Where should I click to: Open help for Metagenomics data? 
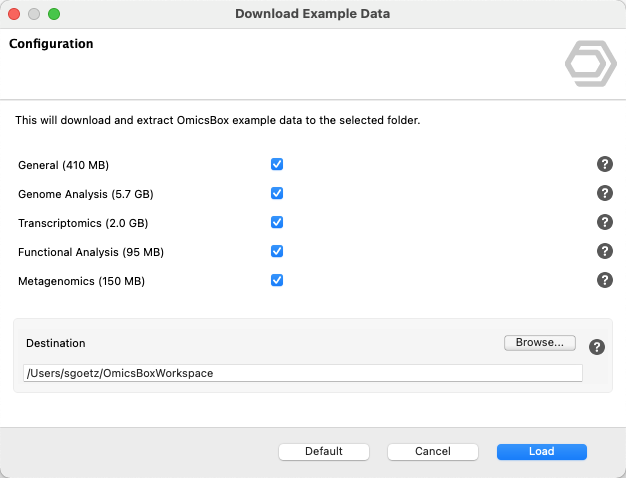[605, 280]
